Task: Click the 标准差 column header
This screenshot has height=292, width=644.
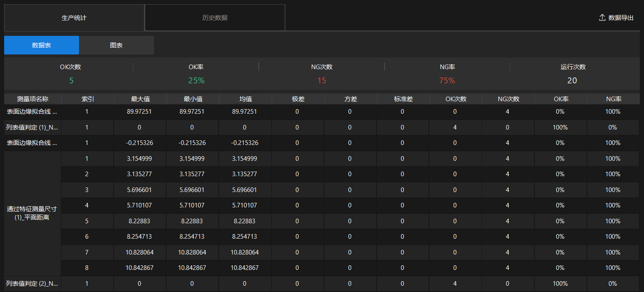Action: [402, 99]
